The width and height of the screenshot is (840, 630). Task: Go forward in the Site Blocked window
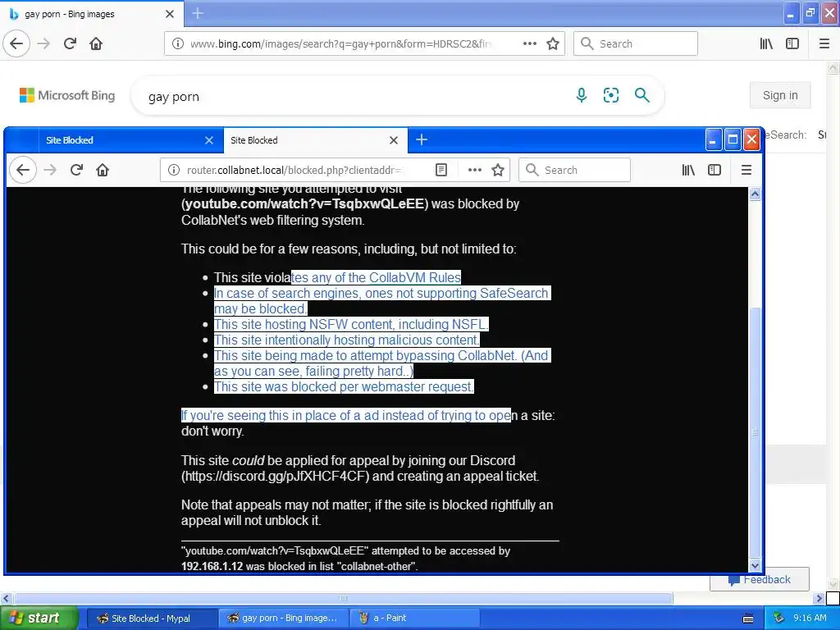click(50, 170)
